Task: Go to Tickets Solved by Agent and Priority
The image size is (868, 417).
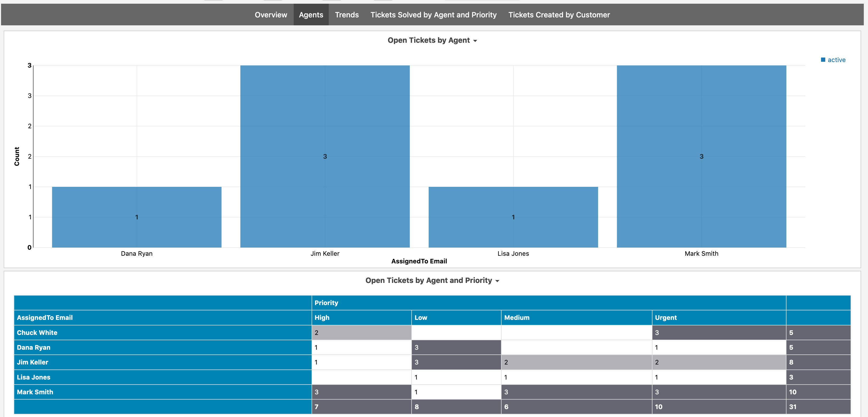Action: [x=433, y=15]
